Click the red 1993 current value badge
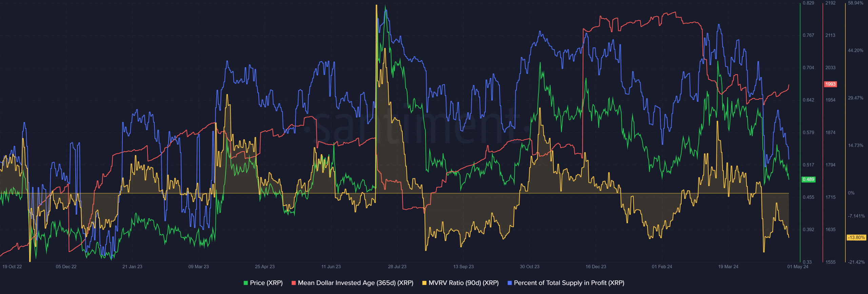This screenshot has width=868, height=294. (x=830, y=84)
